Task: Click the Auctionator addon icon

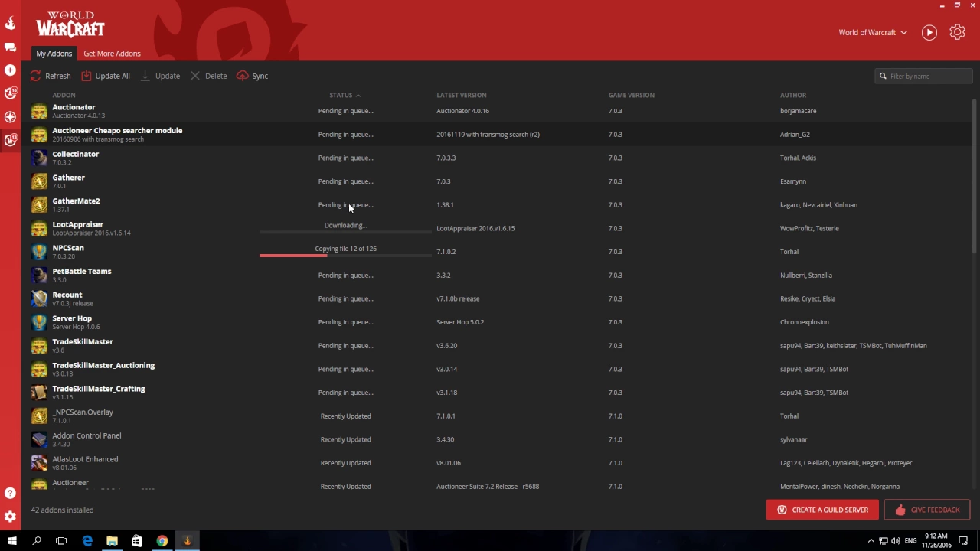Action: click(39, 111)
